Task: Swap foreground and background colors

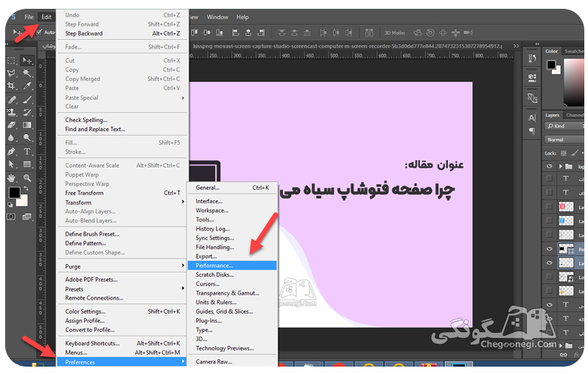Action: coord(27,188)
